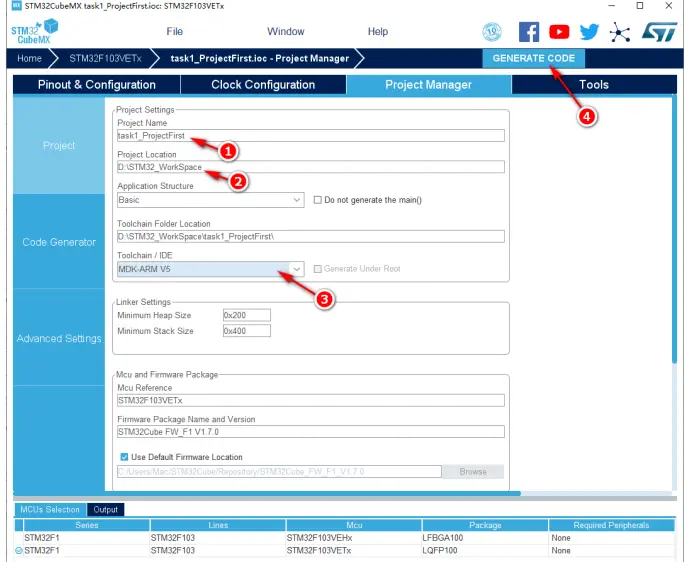Select the STM32F103VEHx table cell
The width and height of the screenshot is (686, 562).
(354, 538)
